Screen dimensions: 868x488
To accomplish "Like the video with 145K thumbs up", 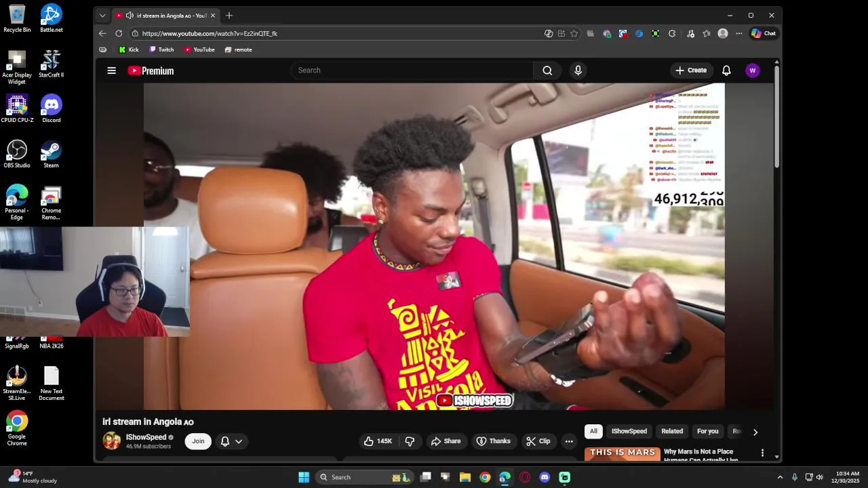I will click(x=378, y=441).
